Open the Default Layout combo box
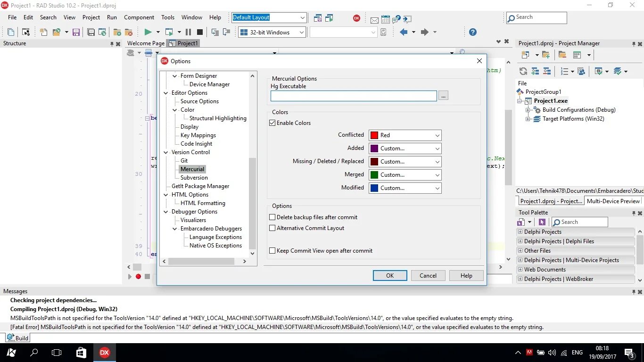This screenshot has height=362, width=644. pyautogui.click(x=270, y=18)
